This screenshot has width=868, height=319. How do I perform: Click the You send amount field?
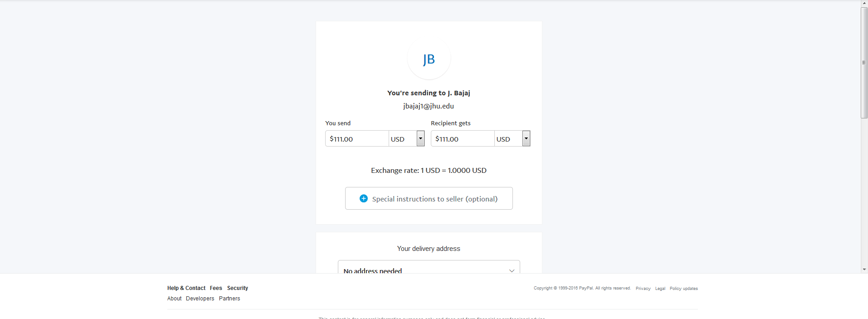click(x=357, y=139)
